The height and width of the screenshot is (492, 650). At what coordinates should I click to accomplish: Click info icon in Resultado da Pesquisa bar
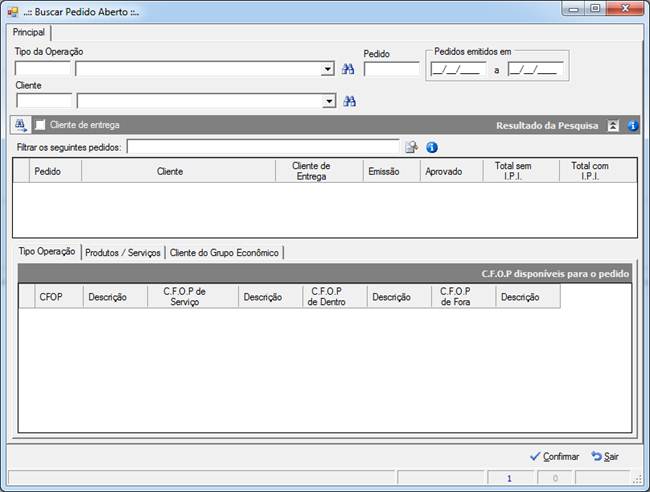click(633, 126)
